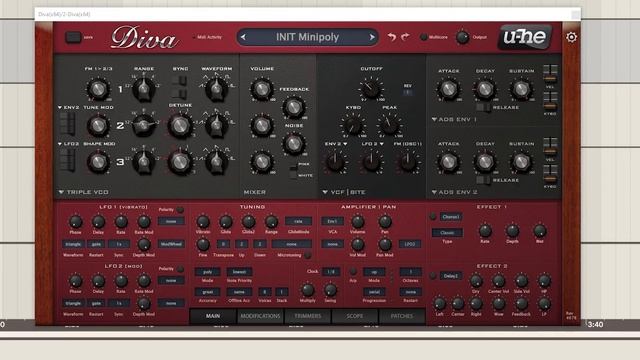Image resolution: width=640 pixels, height=360 pixels.
Task: Click the redo arrow icon
Action: click(405, 37)
